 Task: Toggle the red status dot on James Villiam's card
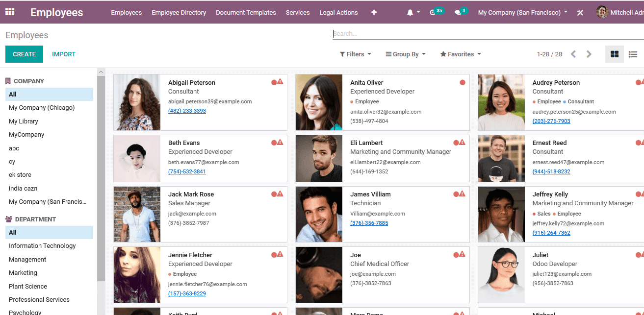[456, 194]
